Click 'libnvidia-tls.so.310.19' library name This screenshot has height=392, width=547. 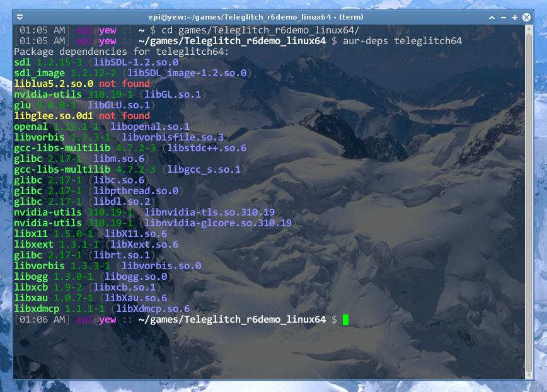(x=210, y=212)
